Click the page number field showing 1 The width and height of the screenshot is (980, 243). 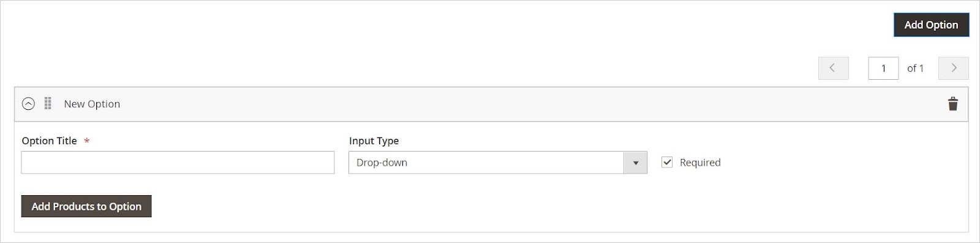pyautogui.click(x=883, y=68)
